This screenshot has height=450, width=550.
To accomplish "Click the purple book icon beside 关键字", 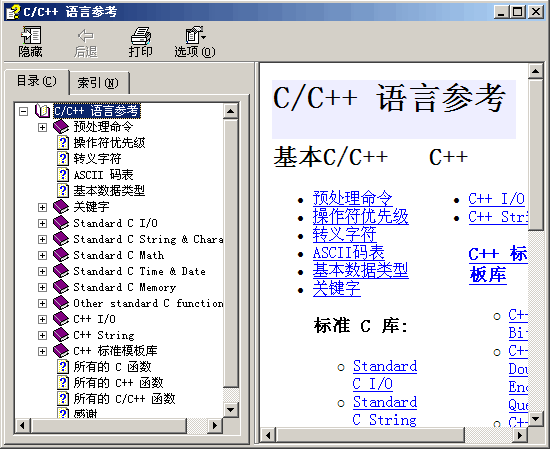I will coord(61,207).
